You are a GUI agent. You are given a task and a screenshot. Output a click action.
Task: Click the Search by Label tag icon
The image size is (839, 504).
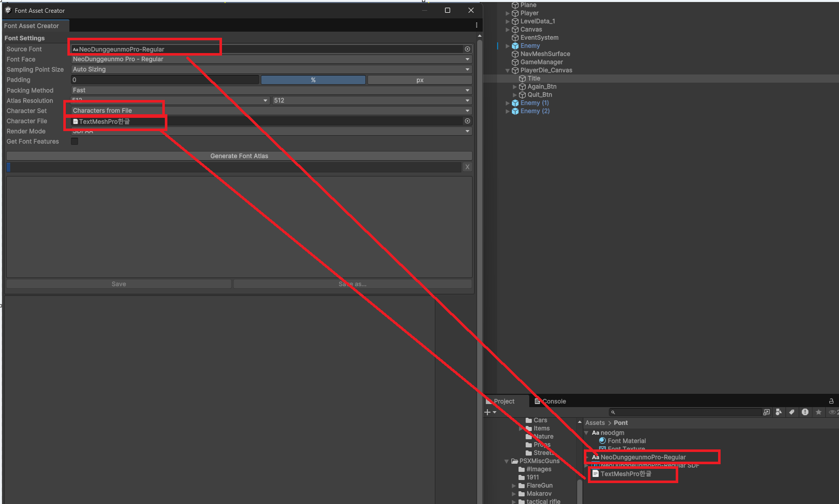[x=792, y=412]
